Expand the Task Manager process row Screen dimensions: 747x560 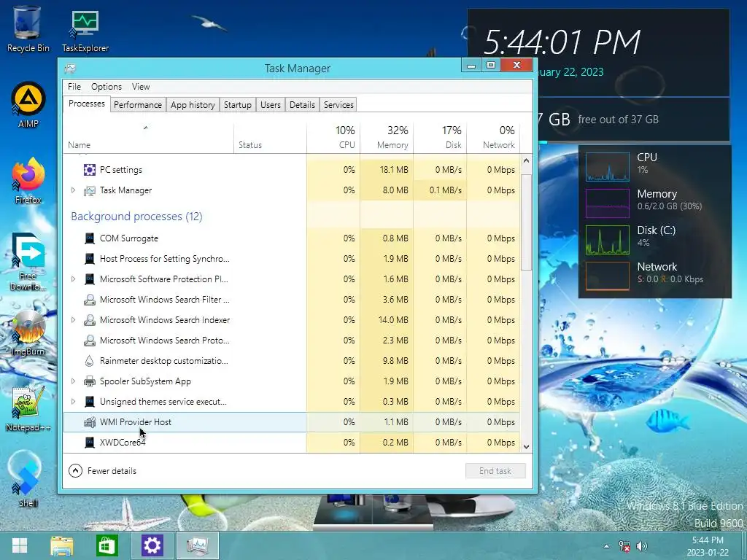click(73, 190)
